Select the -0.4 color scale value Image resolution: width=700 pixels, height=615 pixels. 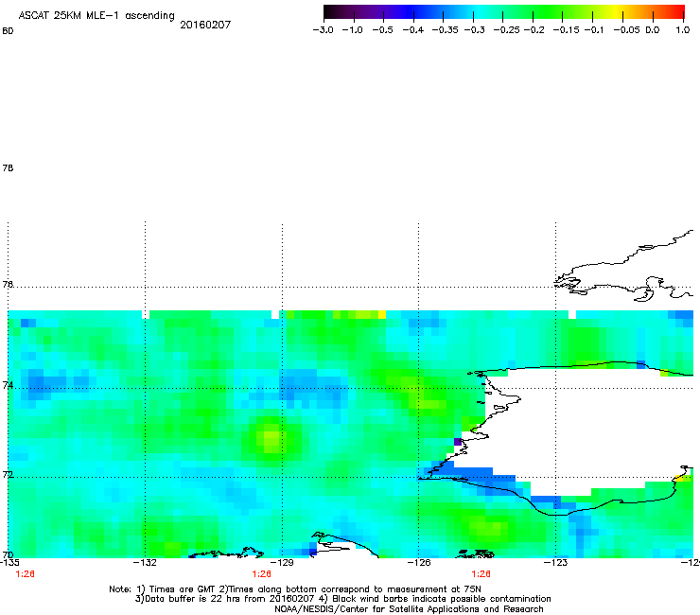pyautogui.click(x=413, y=30)
